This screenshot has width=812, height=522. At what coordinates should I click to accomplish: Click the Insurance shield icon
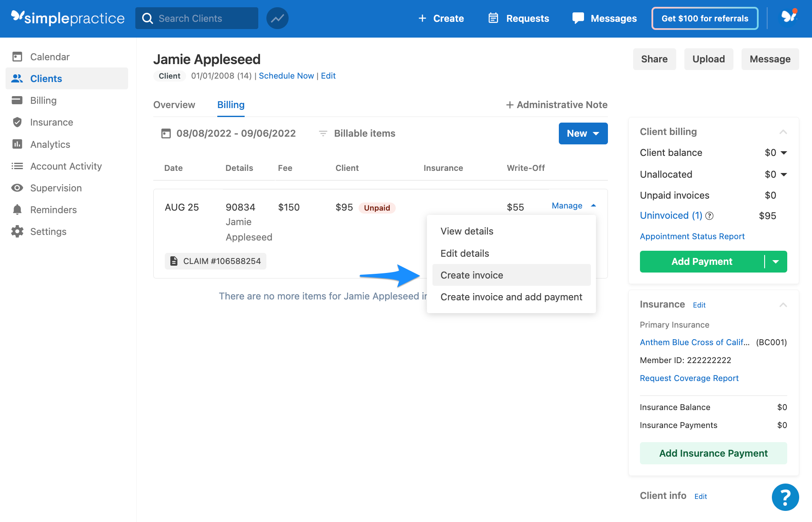(17, 122)
